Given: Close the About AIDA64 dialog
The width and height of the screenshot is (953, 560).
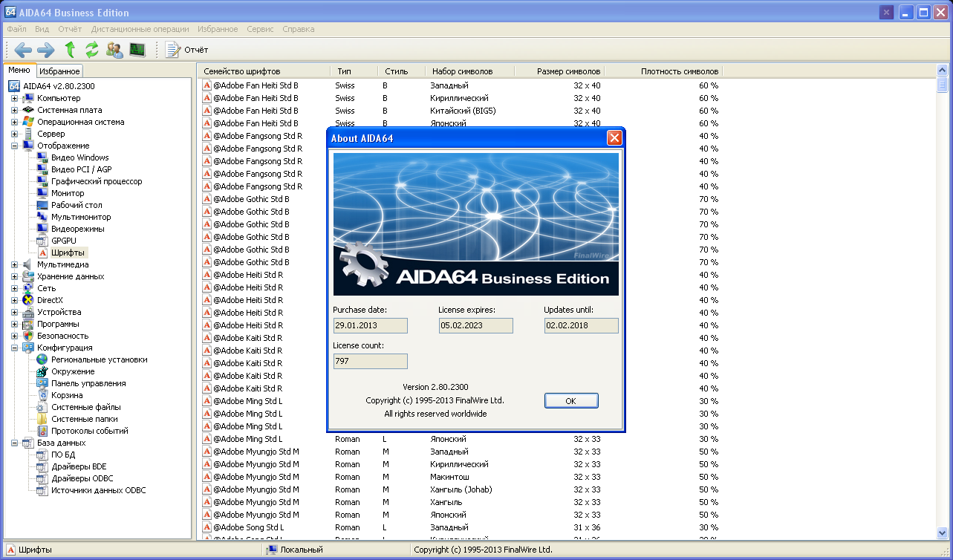Looking at the screenshot, I should [614, 138].
